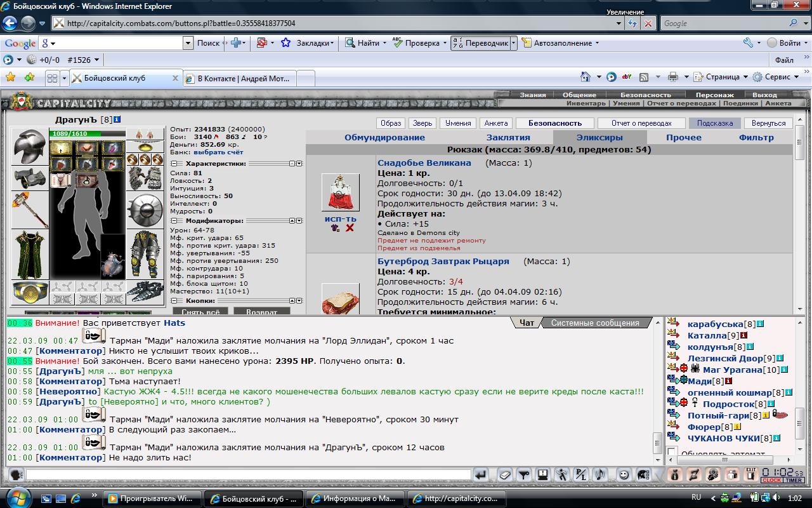Click Internet Explorer home icon
812x508 pixels.
[586, 77]
